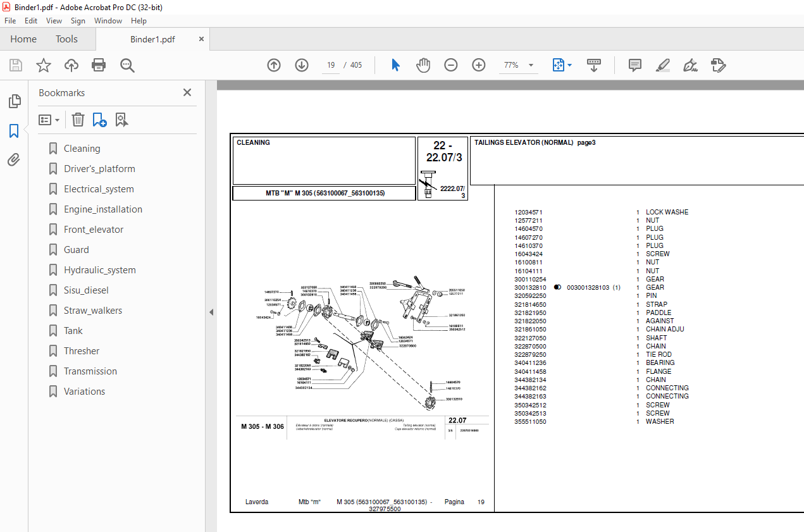Zoom out with minus button
Viewport: 804px width, 532px height.
(x=451, y=65)
